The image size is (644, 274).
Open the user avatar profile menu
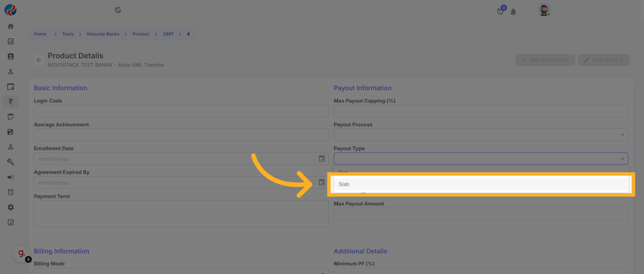click(544, 10)
